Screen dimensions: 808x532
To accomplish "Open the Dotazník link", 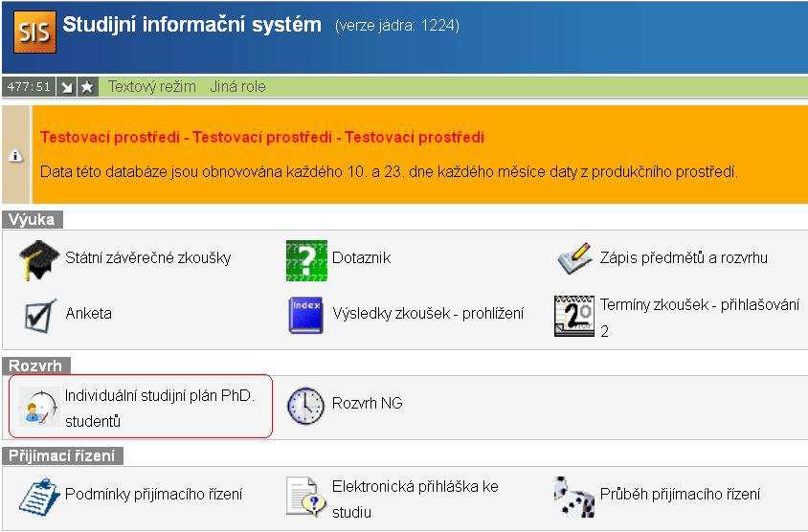I will [361, 257].
